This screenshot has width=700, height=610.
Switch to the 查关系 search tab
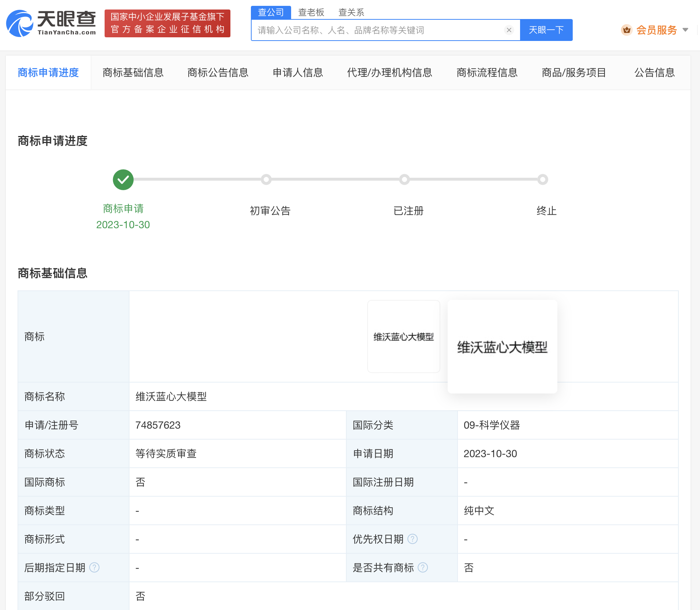point(351,12)
